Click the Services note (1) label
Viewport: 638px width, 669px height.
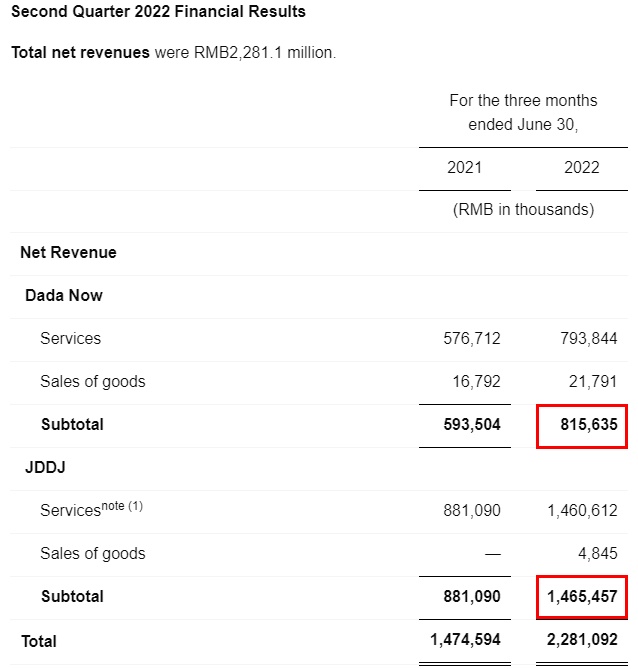91,510
